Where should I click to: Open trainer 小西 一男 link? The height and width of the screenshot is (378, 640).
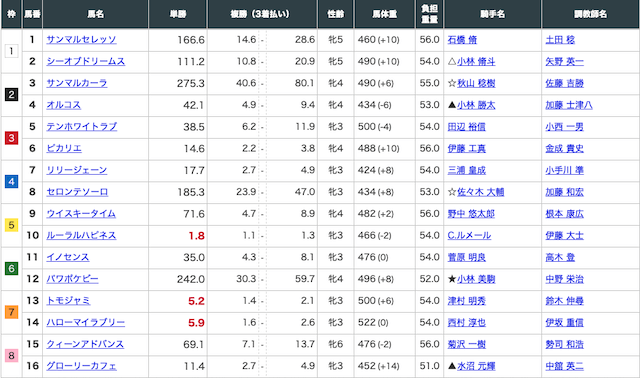pos(564,127)
